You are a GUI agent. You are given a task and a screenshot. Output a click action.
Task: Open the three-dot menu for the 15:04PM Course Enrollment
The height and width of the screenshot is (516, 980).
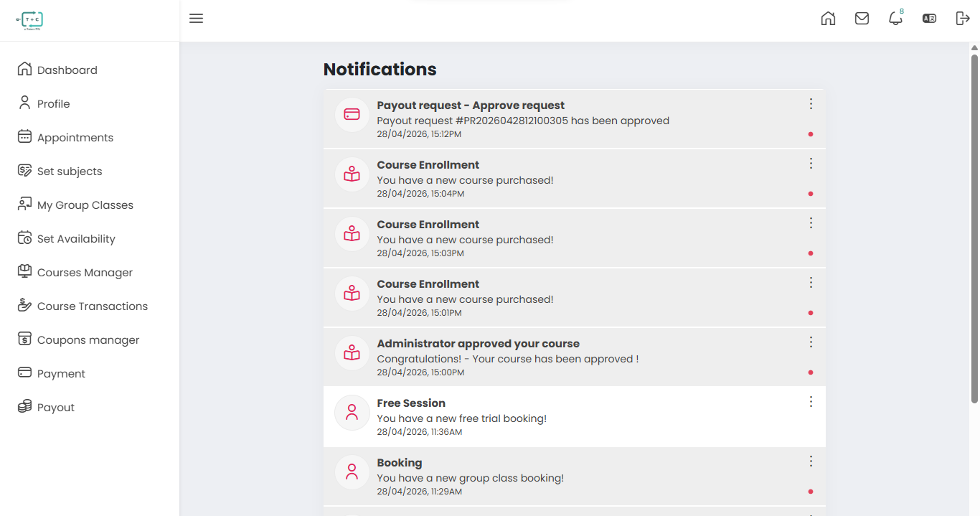(811, 164)
